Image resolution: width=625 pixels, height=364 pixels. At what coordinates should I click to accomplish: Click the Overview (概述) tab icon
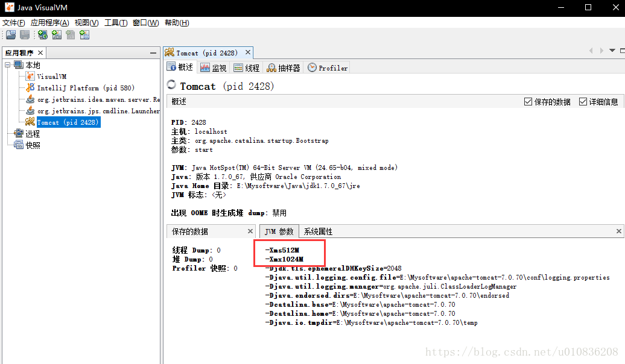point(171,67)
